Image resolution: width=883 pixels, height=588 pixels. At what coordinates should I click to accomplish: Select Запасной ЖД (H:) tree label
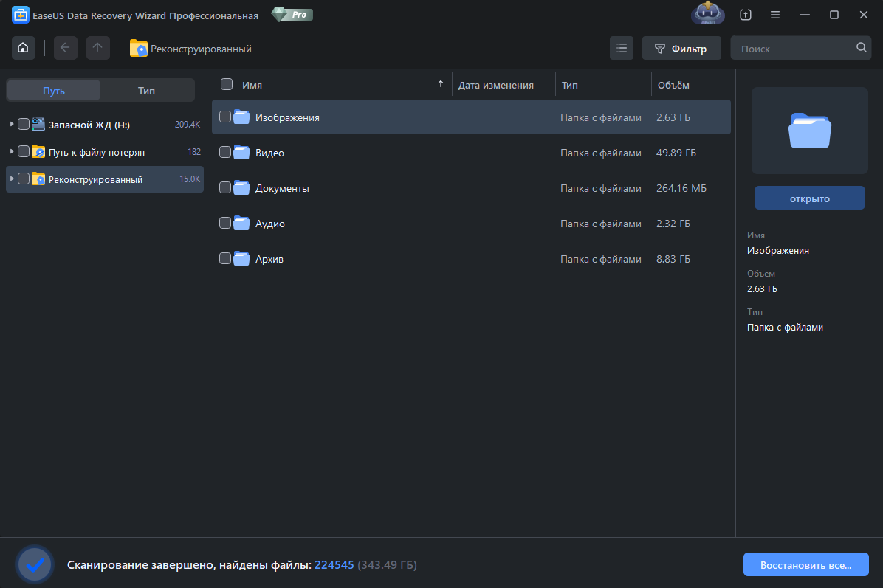point(89,125)
